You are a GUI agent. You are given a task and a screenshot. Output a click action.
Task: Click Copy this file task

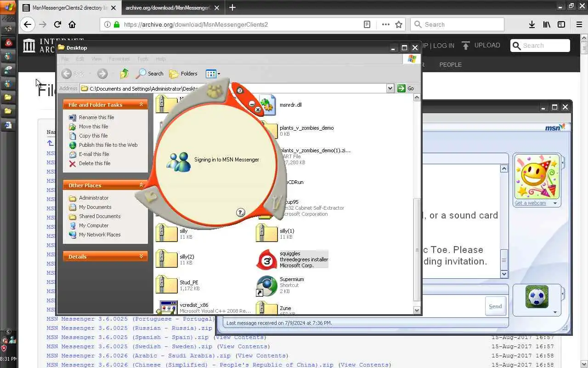93,136
